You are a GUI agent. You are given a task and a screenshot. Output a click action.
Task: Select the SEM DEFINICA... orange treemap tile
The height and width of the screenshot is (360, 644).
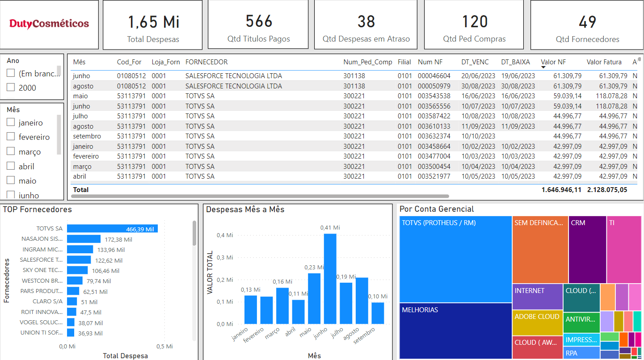point(540,250)
